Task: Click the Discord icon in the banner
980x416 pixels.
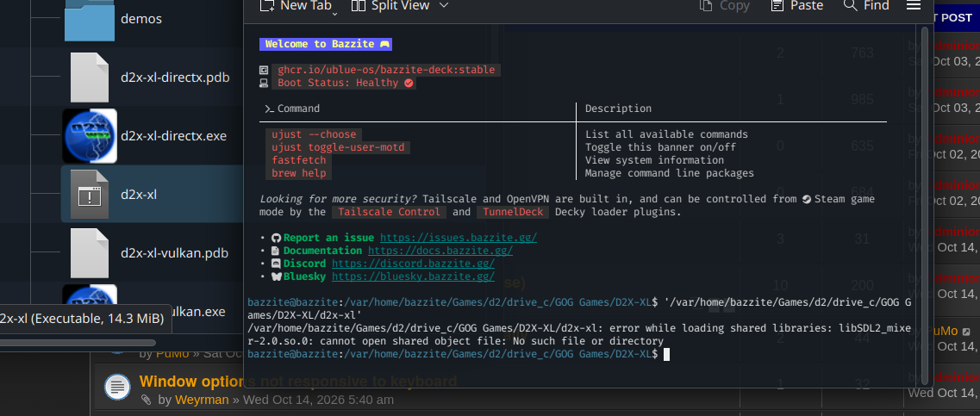Action: coord(277,264)
